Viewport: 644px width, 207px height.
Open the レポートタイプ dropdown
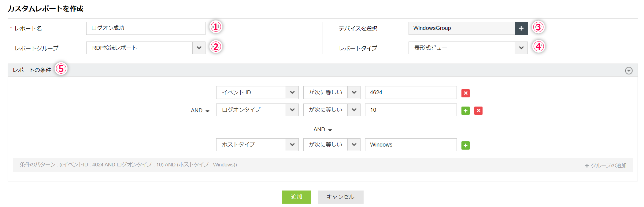(521, 48)
